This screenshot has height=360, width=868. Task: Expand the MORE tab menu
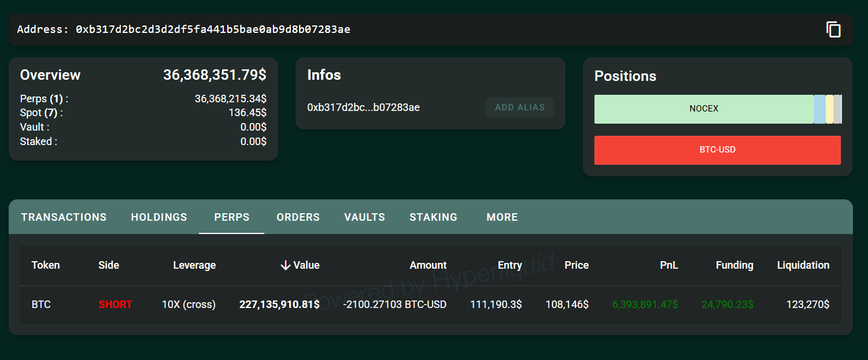pyautogui.click(x=502, y=217)
